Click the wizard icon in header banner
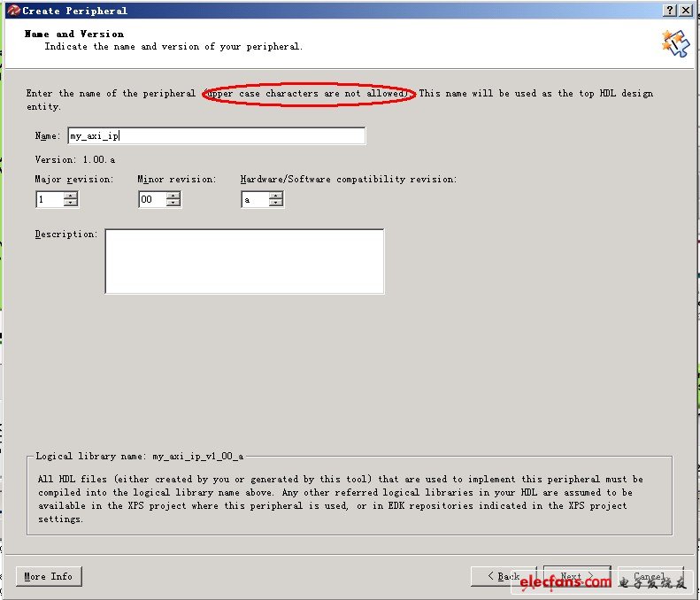The height and width of the screenshot is (600, 700). click(x=674, y=43)
